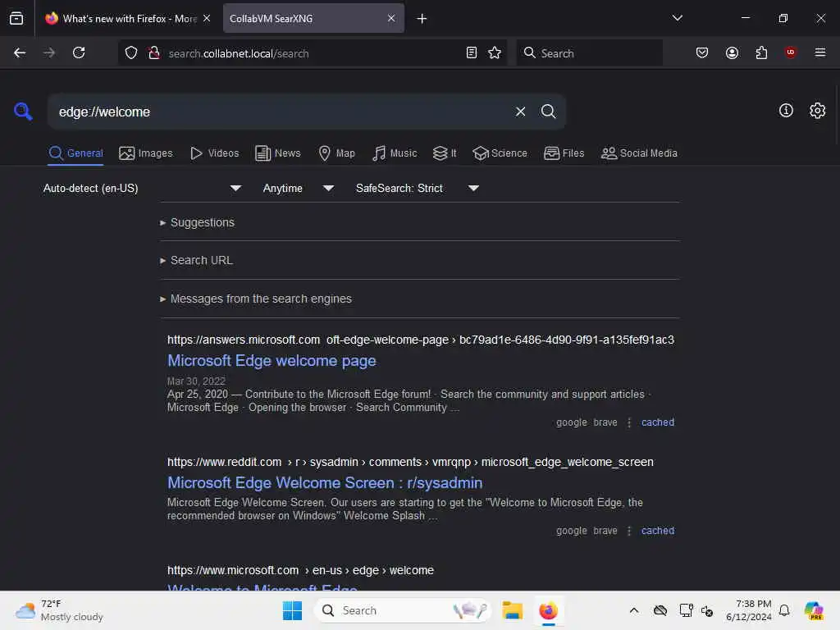Close the What's new with Firefox tab
This screenshot has width=840, height=630.
coord(207,18)
